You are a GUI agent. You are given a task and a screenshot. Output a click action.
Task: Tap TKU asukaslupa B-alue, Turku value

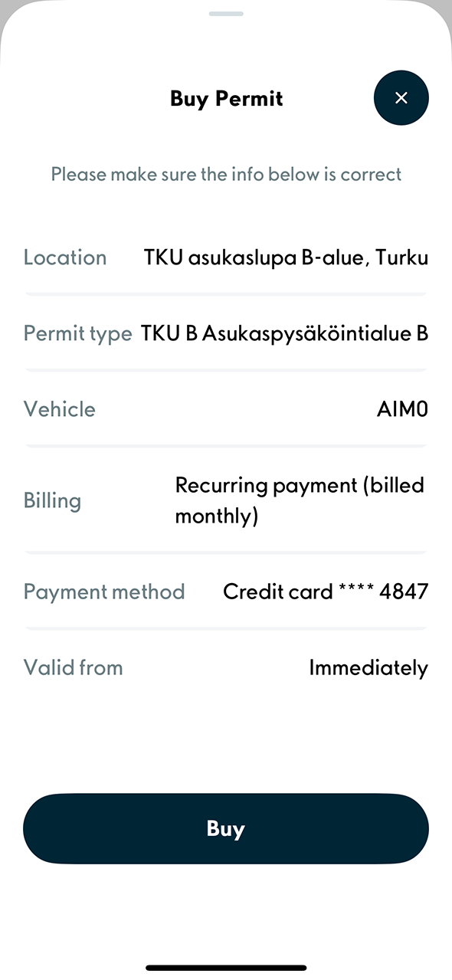click(x=286, y=257)
